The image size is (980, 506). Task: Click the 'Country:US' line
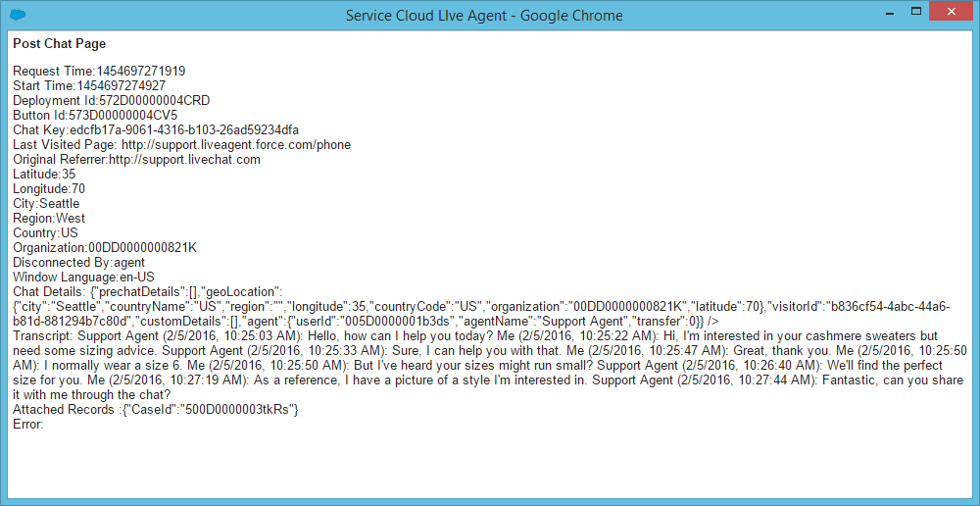click(x=45, y=233)
